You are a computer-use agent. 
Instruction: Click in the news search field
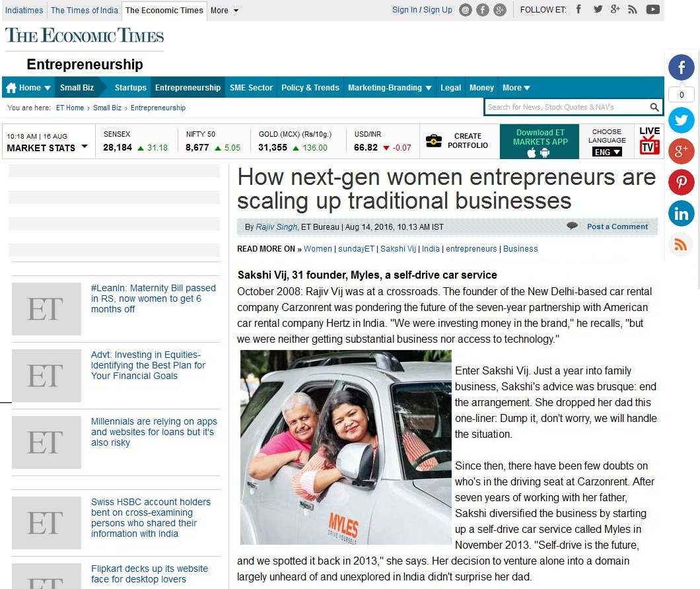[566, 107]
